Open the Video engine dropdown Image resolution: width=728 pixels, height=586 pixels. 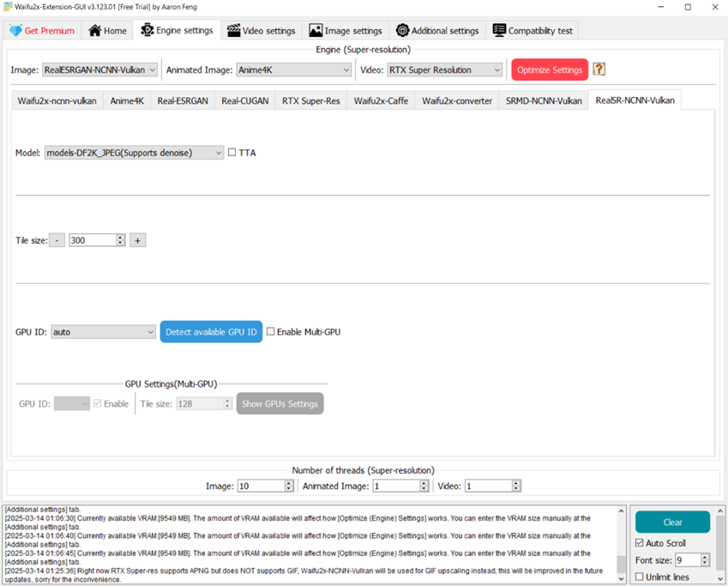tap(445, 69)
